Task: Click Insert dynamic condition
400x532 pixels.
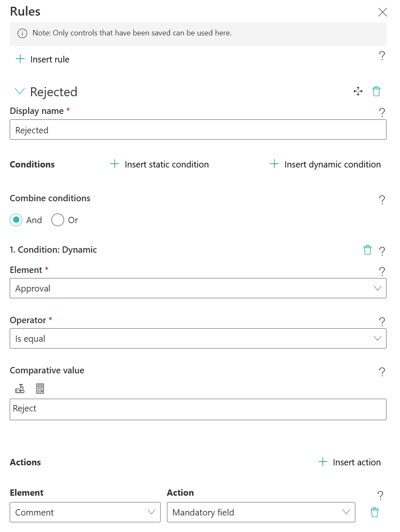Action: pos(325,164)
